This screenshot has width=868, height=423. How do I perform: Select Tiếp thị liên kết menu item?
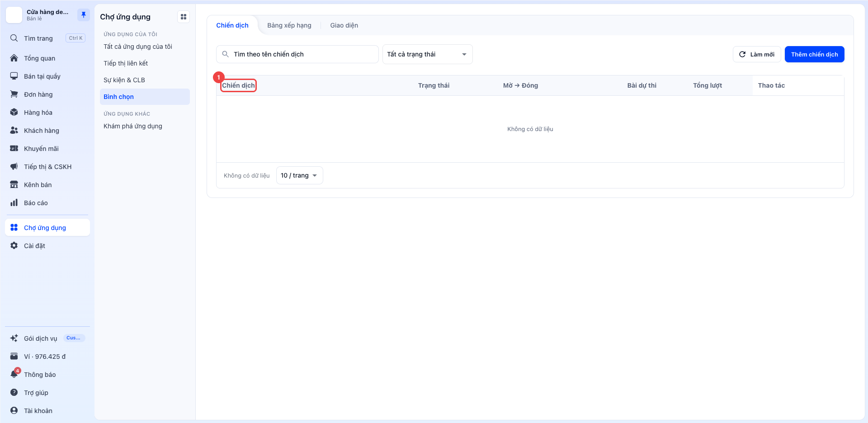pos(145,63)
